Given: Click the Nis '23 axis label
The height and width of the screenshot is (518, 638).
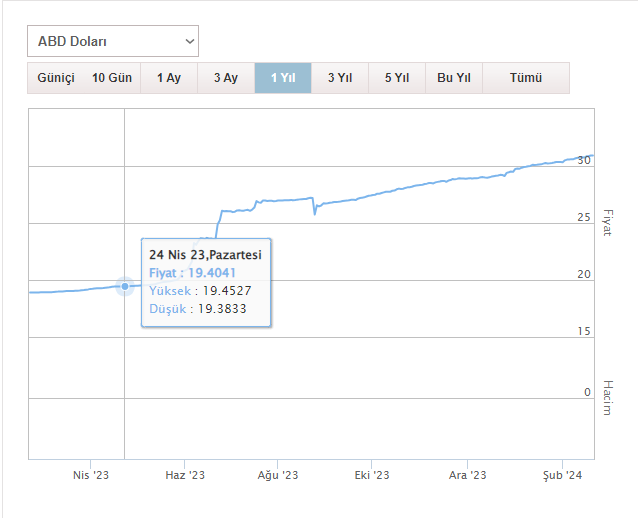Looking at the screenshot, I should [91, 475].
